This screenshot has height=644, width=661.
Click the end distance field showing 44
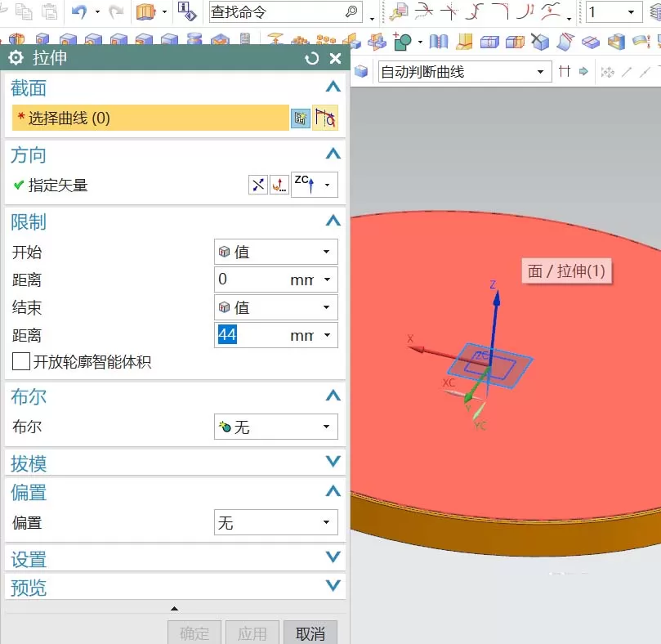(x=275, y=335)
